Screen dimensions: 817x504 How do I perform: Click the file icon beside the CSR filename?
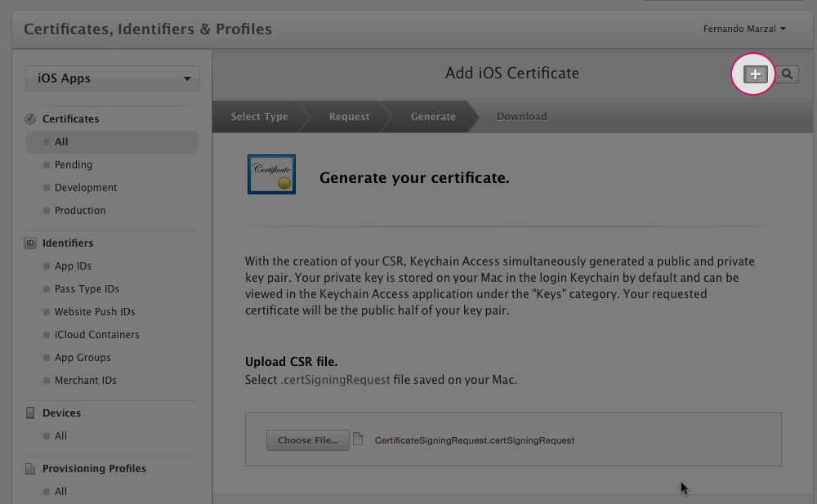click(358, 439)
